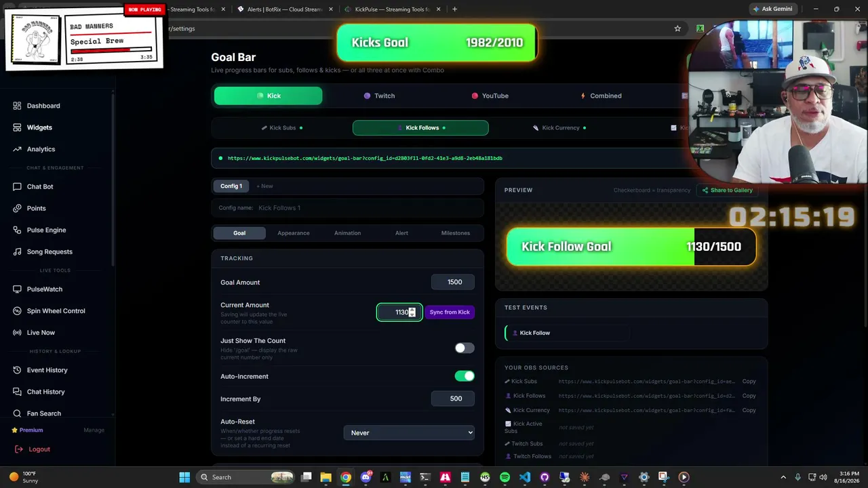This screenshot has height=488, width=868.
Task: Select the YouTube platform tab
Action: tap(490, 96)
